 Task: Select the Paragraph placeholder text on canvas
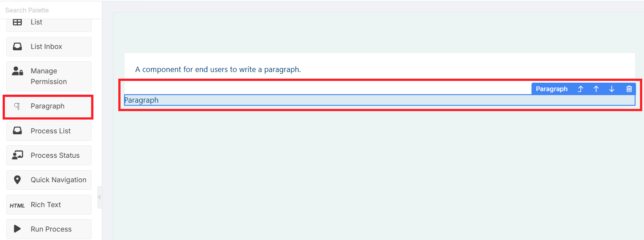tap(141, 100)
